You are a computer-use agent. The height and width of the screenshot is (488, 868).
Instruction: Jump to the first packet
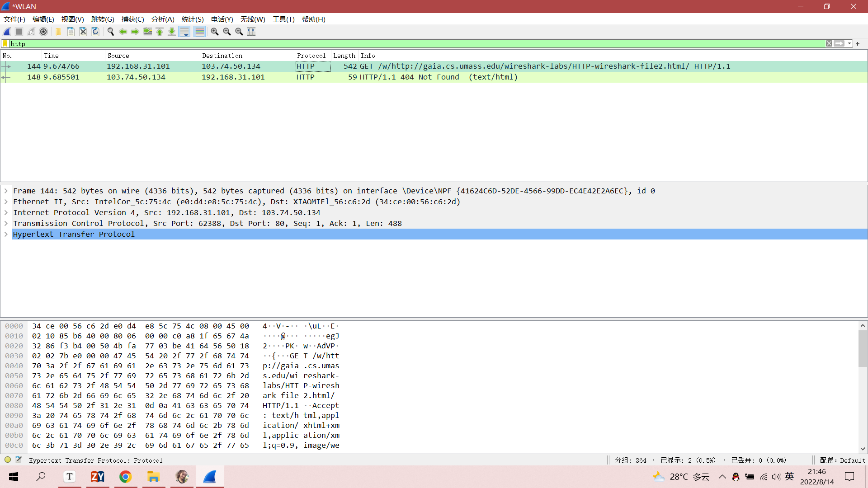coord(160,32)
